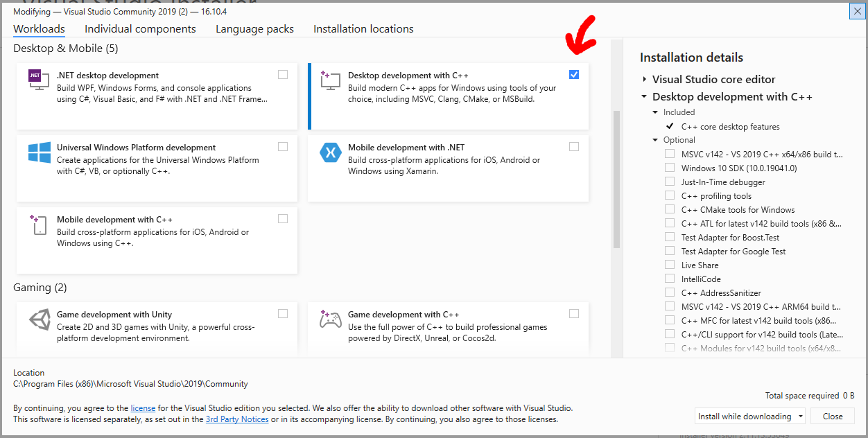Check the Game development with Unity workload

(283, 314)
